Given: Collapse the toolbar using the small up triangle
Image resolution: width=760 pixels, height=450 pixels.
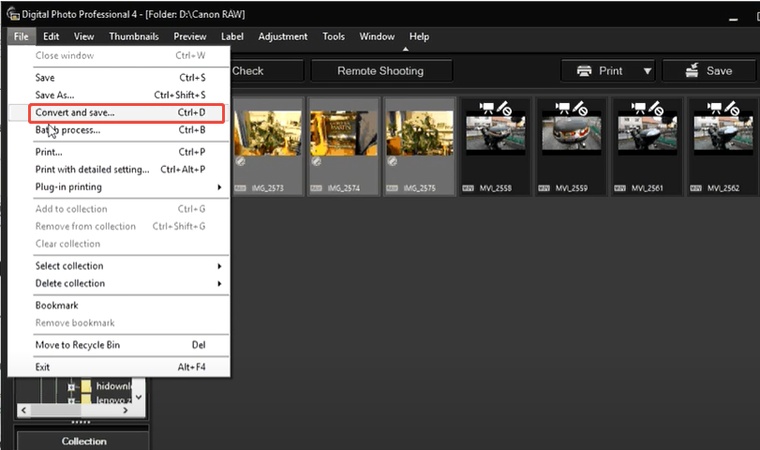Looking at the screenshot, I should [x=405, y=49].
